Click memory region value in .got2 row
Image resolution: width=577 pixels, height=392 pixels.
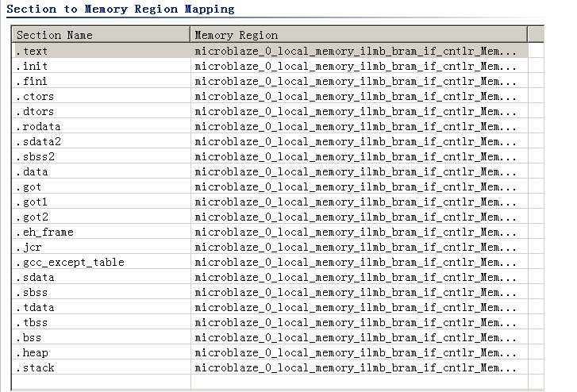pyautogui.click(x=360, y=217)
